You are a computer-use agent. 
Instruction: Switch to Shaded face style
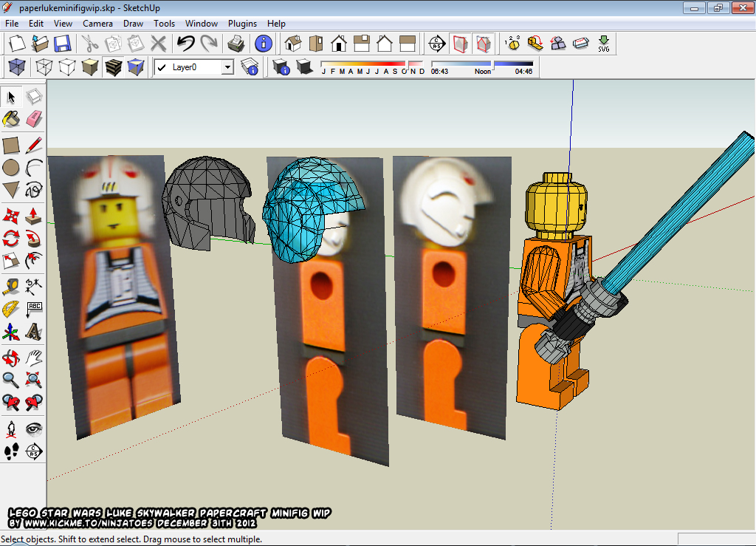(x=90, y=67)
